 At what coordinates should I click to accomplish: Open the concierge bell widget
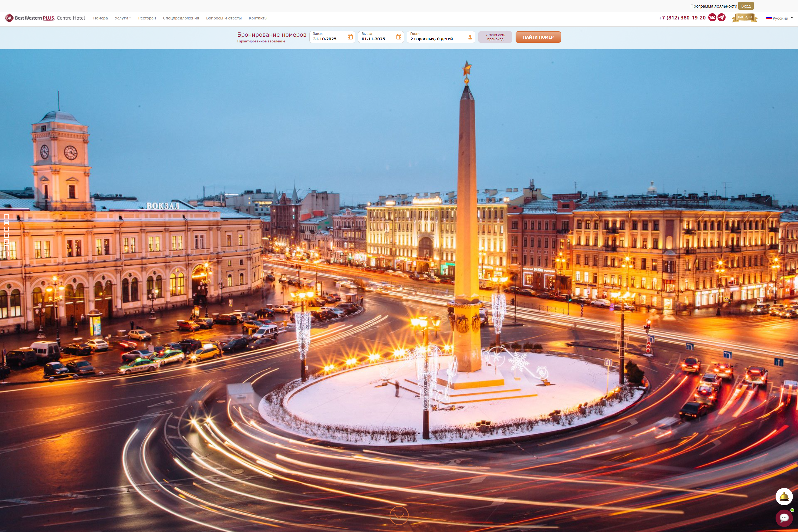pos(784,496)
